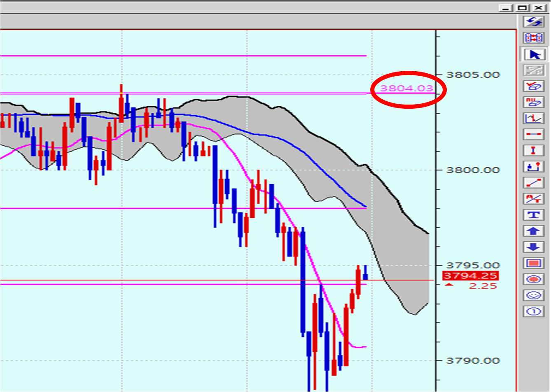Click the chart with red vertical line tool
This screenshot has height=392, width=551.
(x=534, y=118)
